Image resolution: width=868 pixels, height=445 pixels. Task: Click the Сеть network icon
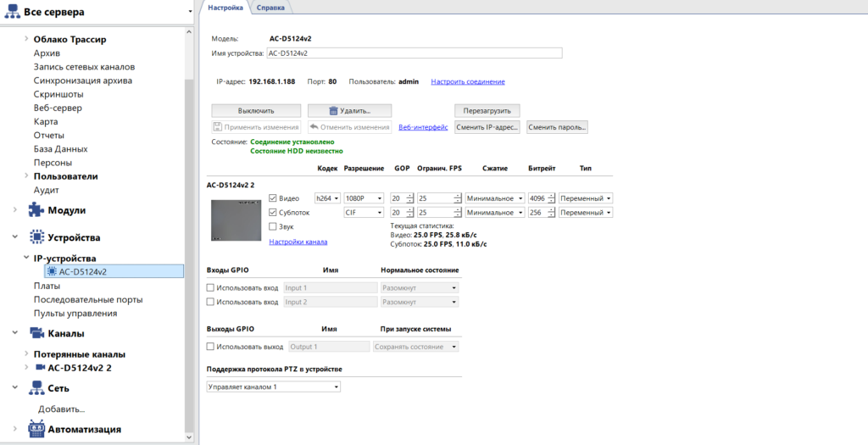tap(36, 388)
